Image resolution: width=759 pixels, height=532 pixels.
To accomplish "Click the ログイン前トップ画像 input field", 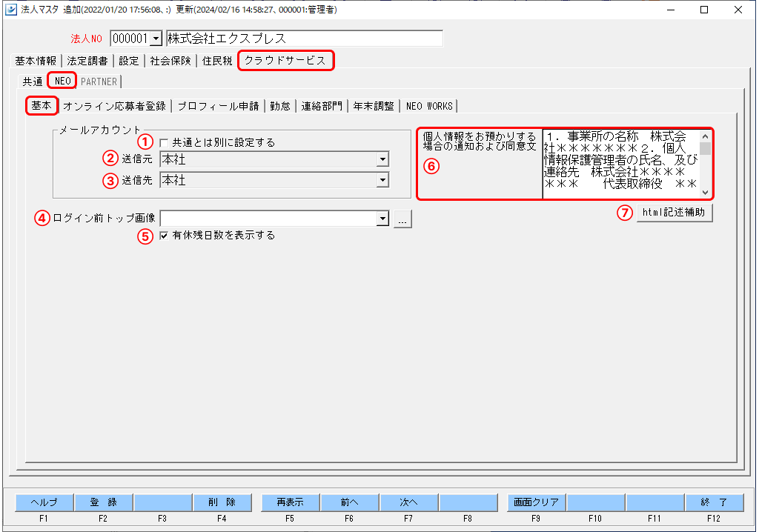I will pos(268,219).
